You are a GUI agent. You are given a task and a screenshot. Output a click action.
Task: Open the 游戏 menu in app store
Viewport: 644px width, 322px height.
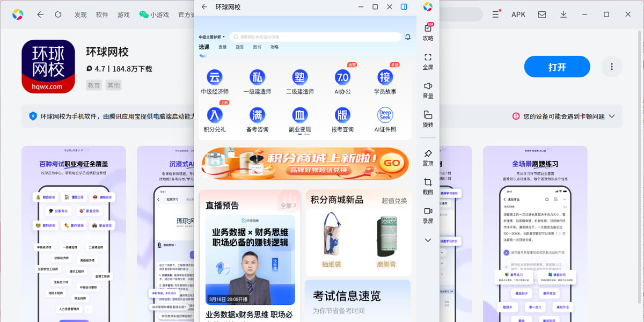point(123,15)
